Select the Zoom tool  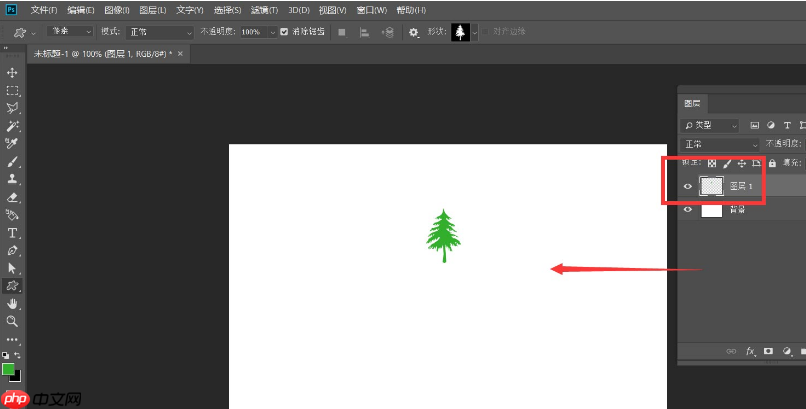coord(12,322)
